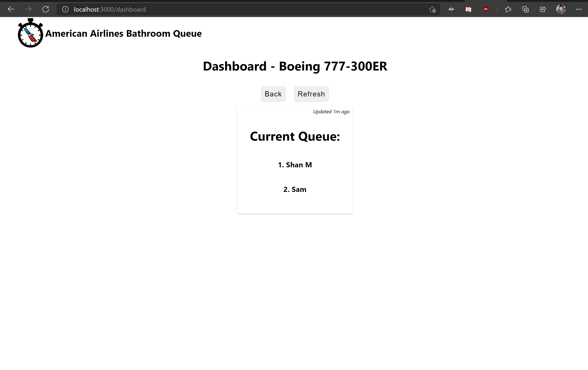Click the browser forward arrow
Image resolution: width=588 pixels, height=370 pixels.
pyautogui.click(x=28, y=9)
